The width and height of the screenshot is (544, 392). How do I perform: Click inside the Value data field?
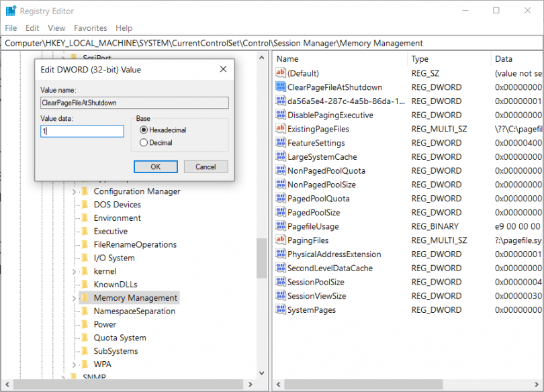coord(81,131)
